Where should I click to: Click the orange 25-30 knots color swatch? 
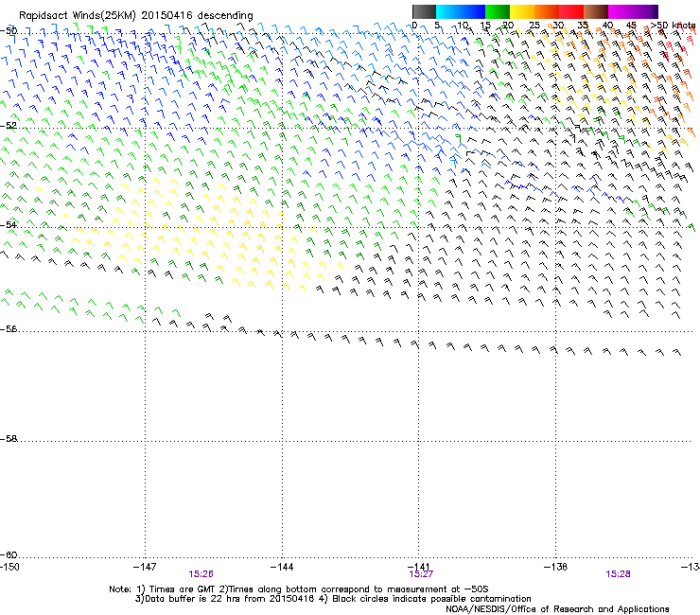(x=547, y=11)
